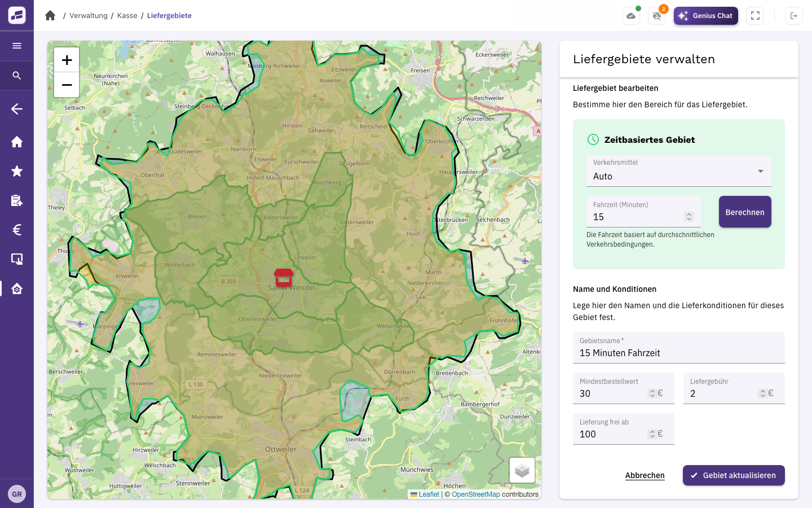Zoom out on the map

click(67, 85)
